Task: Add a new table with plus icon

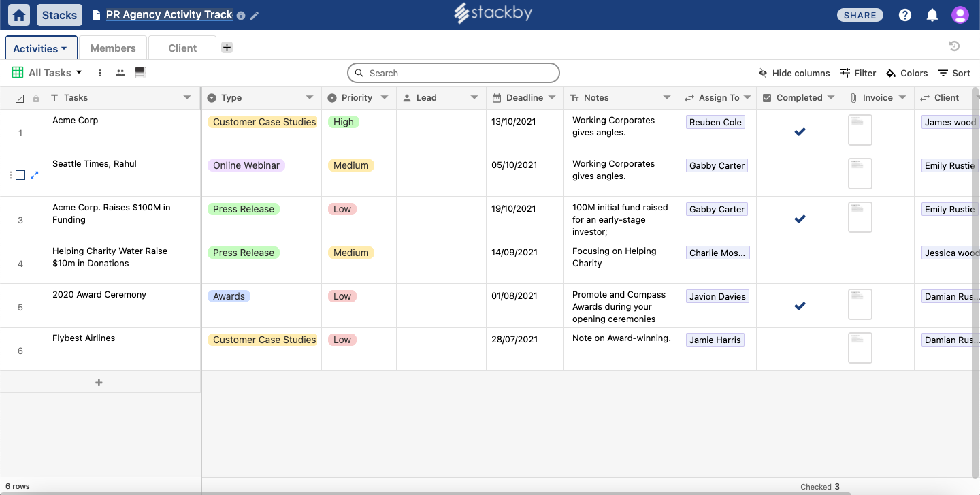Action: click(227, 48)
